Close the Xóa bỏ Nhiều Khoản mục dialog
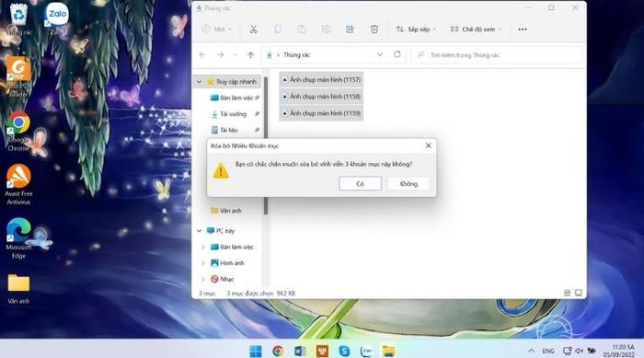 coord(429,145)
